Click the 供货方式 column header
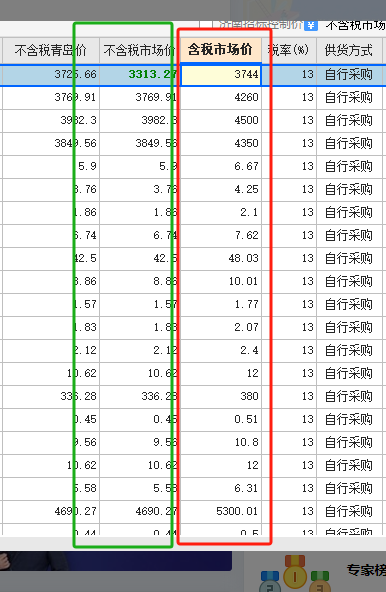Screen dimensions: 386x592 (349, 50)
